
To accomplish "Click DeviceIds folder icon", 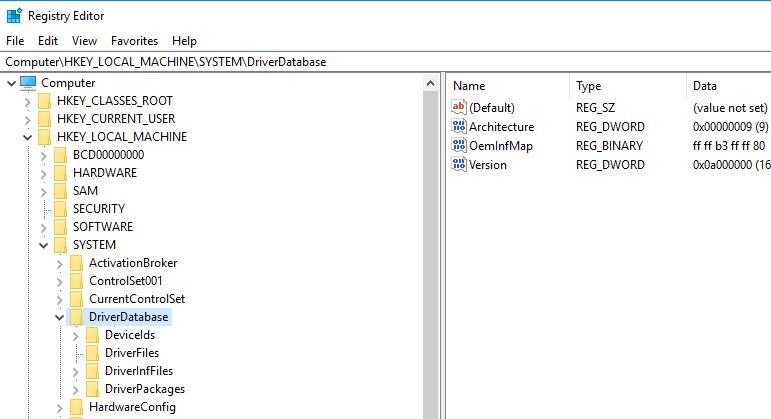I will click(92, 335).
